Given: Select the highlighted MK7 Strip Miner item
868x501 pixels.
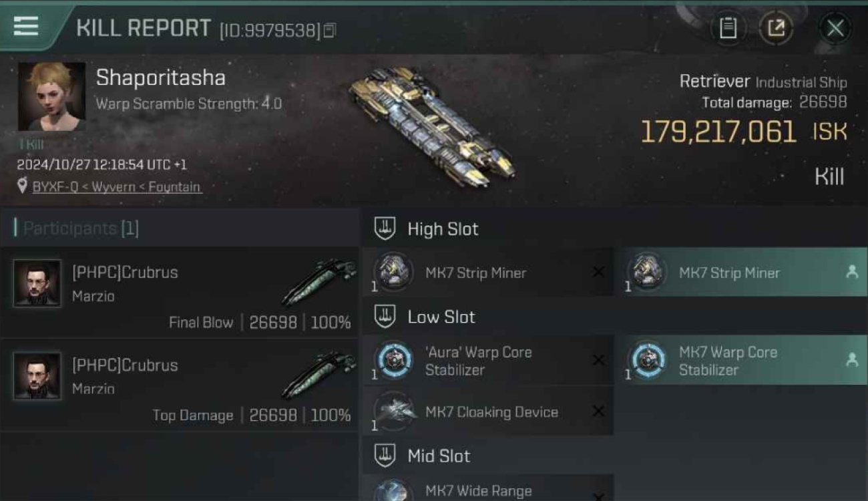Looking at the screenshot, I should (740, 272).
